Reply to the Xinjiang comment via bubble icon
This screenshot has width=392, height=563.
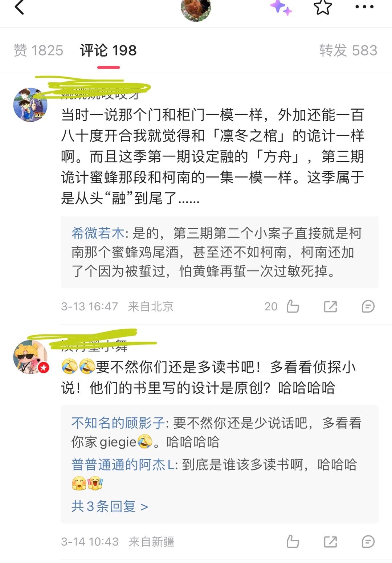pos(368,542)
